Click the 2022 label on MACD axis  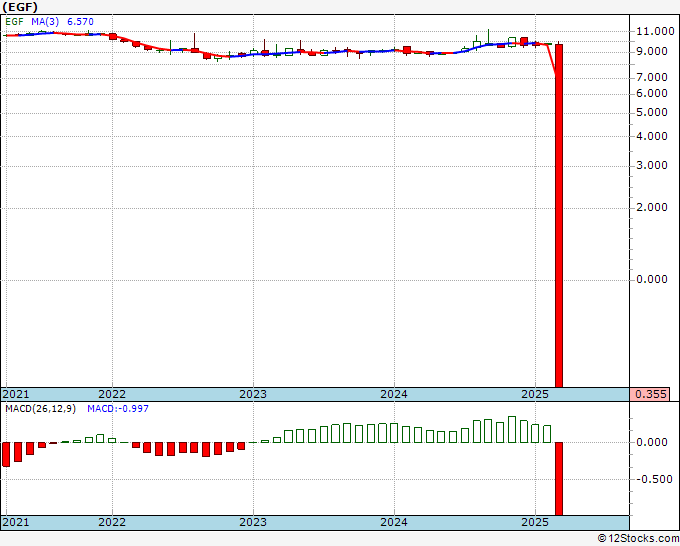point(112,522)
